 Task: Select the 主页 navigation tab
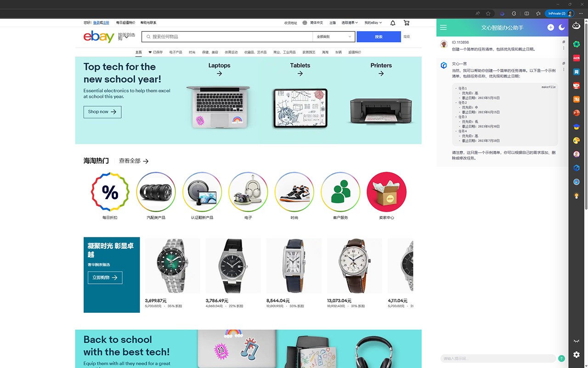click(x=139, y=52)
